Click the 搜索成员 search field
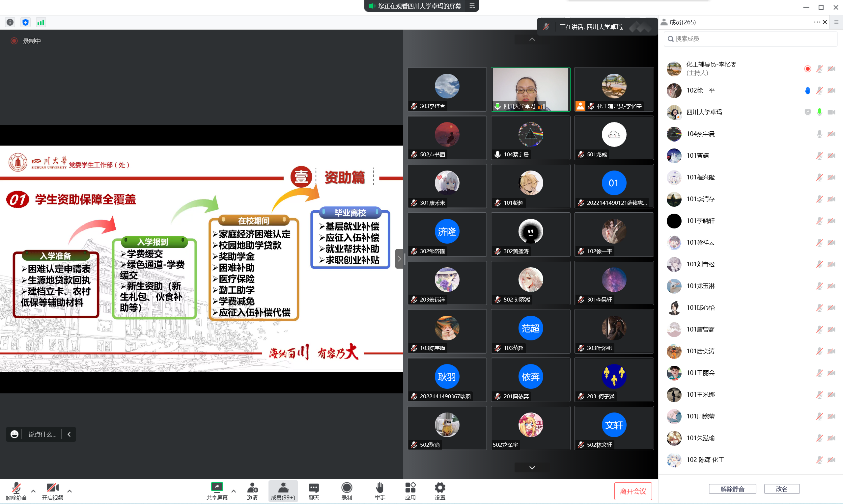This screenshot has height=504, width=843. 750,39
